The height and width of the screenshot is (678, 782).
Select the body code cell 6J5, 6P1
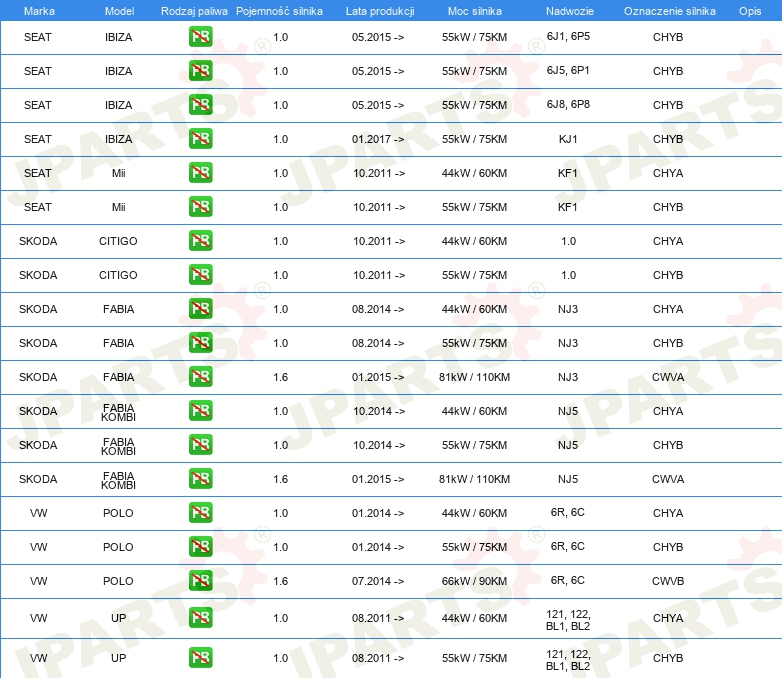click(x=568, y=70)
